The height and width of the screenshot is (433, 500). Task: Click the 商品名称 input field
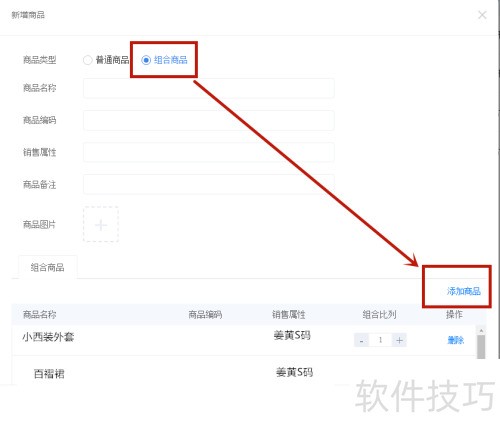tap(209, 88)
